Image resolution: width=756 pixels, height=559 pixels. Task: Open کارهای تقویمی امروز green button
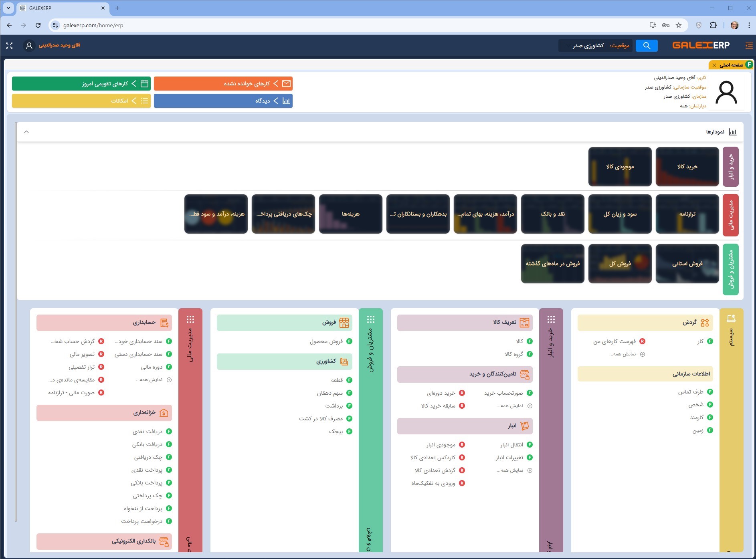81,83
